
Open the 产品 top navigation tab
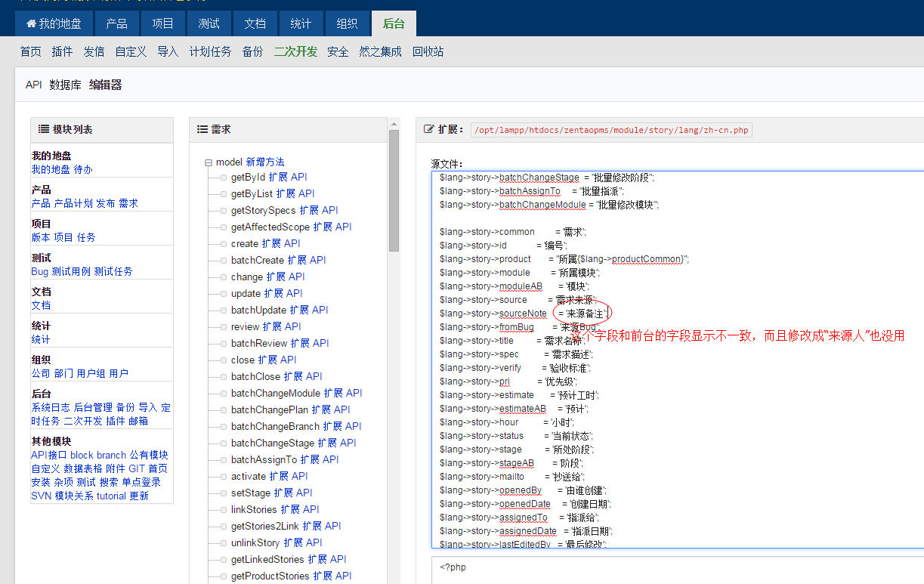click(x=116, y=23)
